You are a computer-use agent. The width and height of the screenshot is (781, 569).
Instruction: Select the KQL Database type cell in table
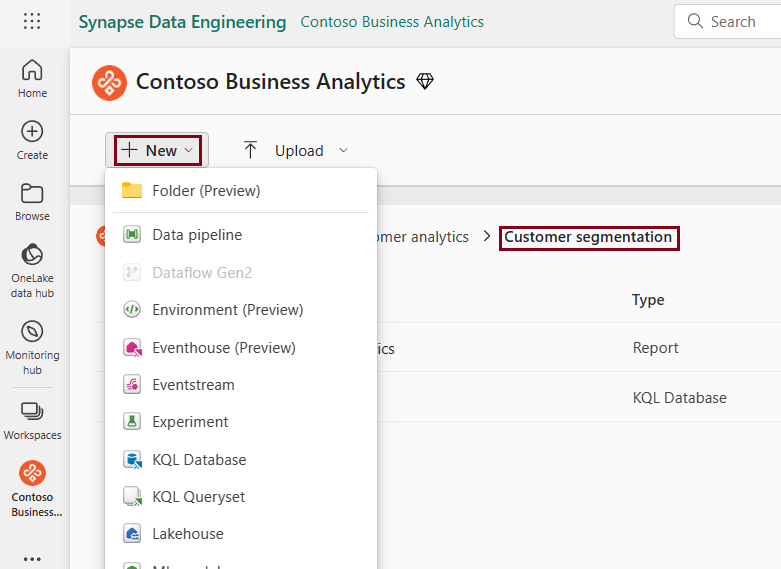coord(679,398)
